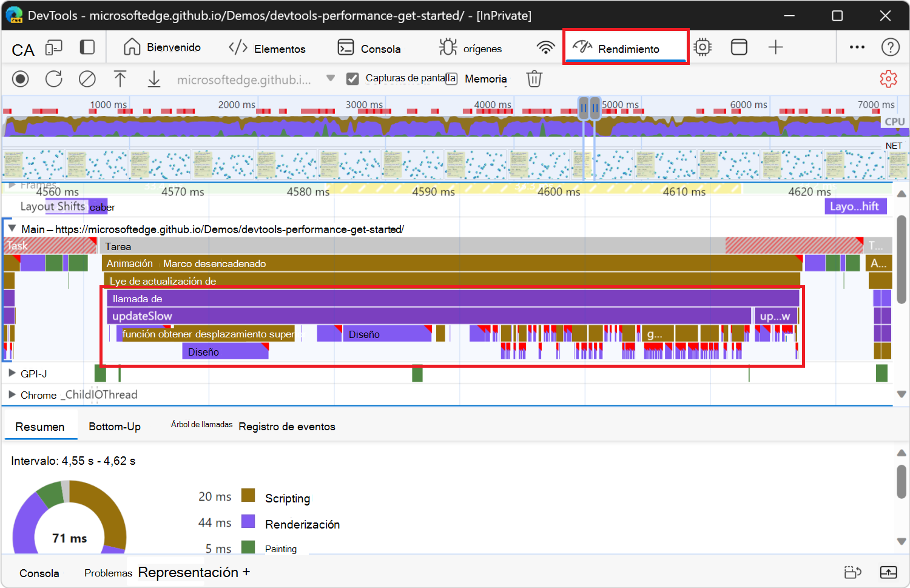Image resolution: width=910 pixels, height=588 pixels.
Task: Select the gray Tarea bar
Action: click(x=482, y=246)
